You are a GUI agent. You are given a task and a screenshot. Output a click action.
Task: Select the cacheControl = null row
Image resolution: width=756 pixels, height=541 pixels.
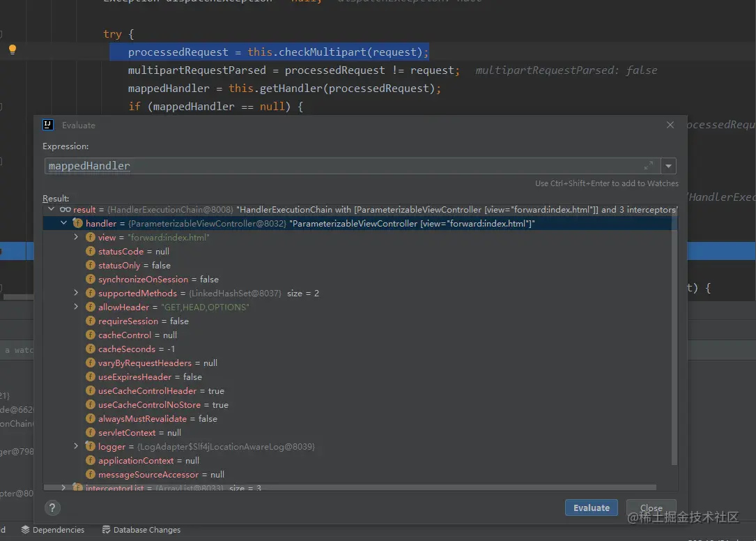pyautogui.click(x=357, y=335)
